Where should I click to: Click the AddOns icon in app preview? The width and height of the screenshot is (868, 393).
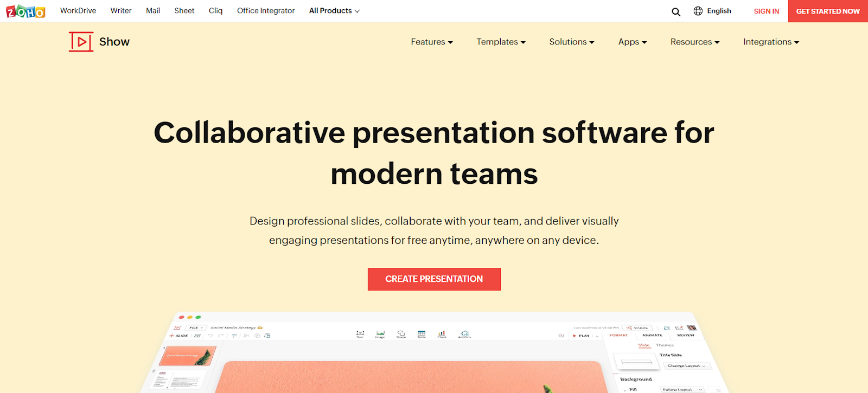(x=464, y=334)
